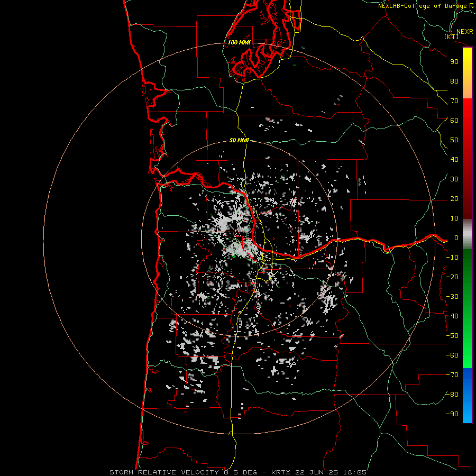Click the 10 value on the velocity scale
Viewport: 476px width, 476px height.
pos(454,218)
